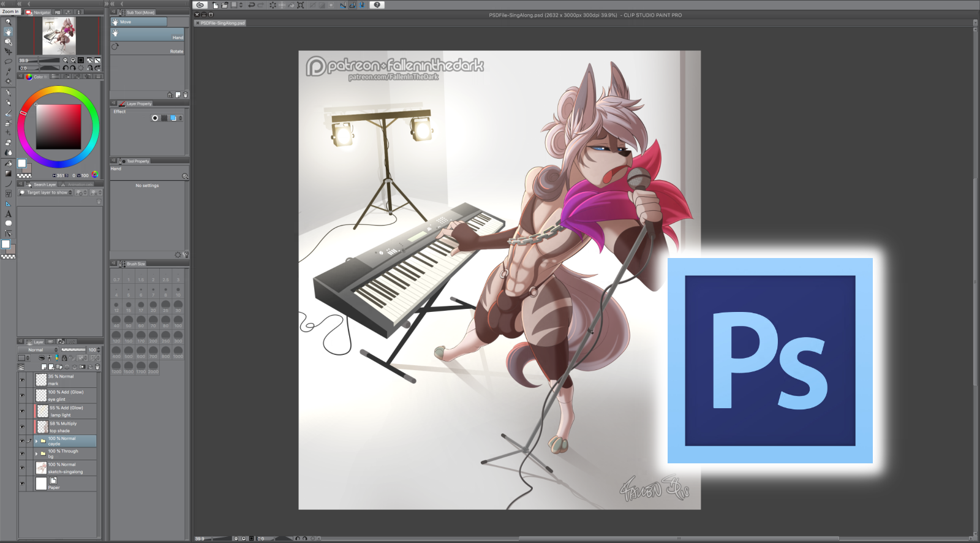The height and width of the screenshot is (543, 980).
Task: Switch to the Animation cels tab
Action: (x=77, y=184)
